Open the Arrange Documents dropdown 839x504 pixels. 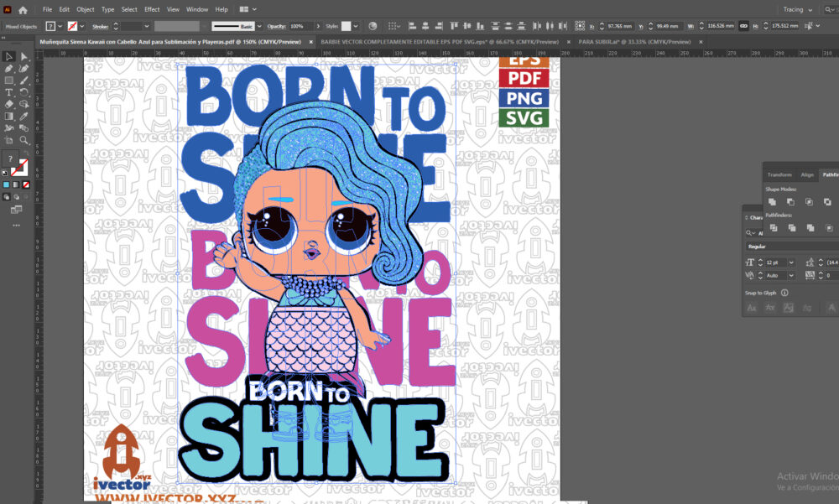(248, 9)
